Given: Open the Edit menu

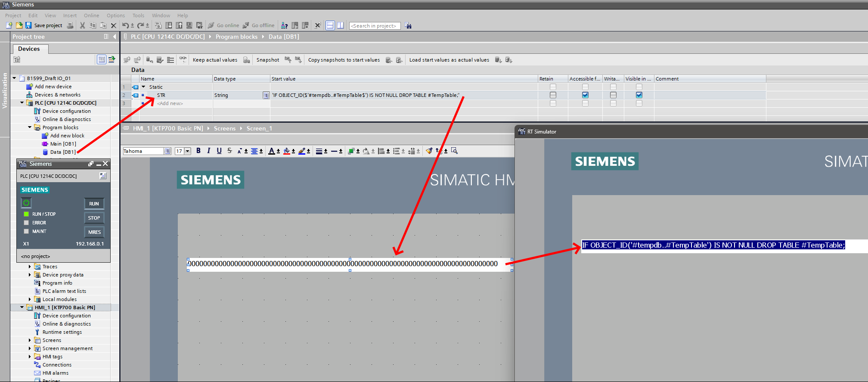Looking at the screenshot, I should (33, 16).
